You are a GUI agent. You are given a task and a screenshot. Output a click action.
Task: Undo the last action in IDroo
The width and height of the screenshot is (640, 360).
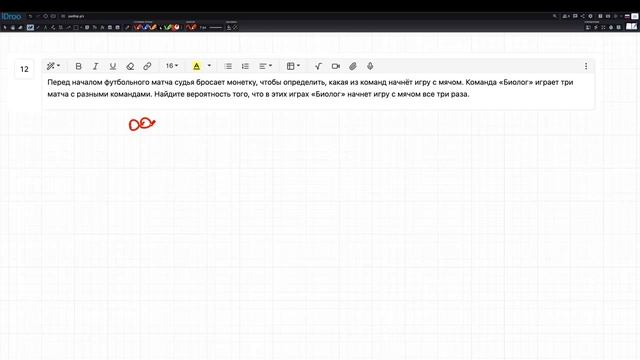coord(30,16)
